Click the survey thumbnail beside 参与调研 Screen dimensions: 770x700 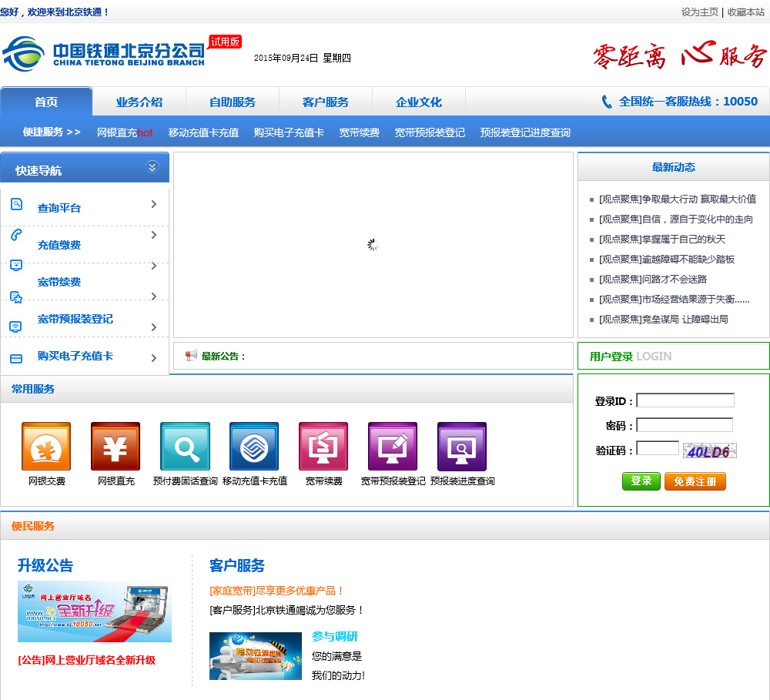(x=256, y=656)
